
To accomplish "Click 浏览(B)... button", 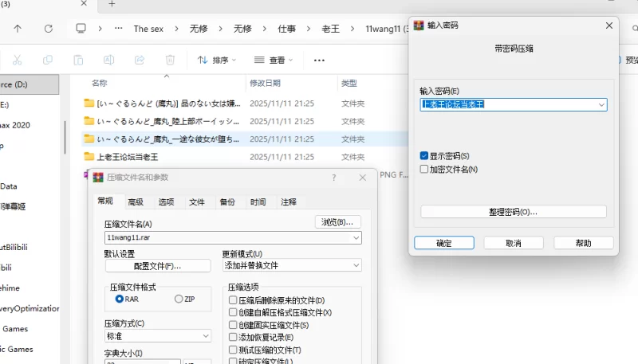I will click(337, 221).
